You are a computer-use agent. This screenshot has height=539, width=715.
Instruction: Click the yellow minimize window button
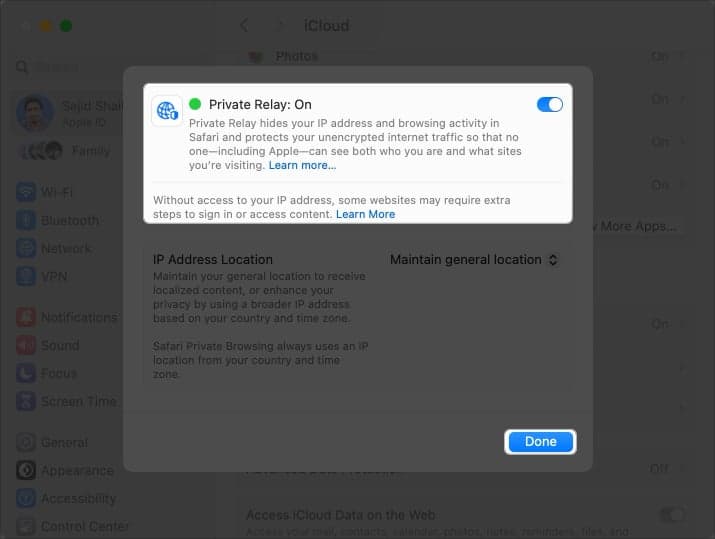[x=46, y=26]
